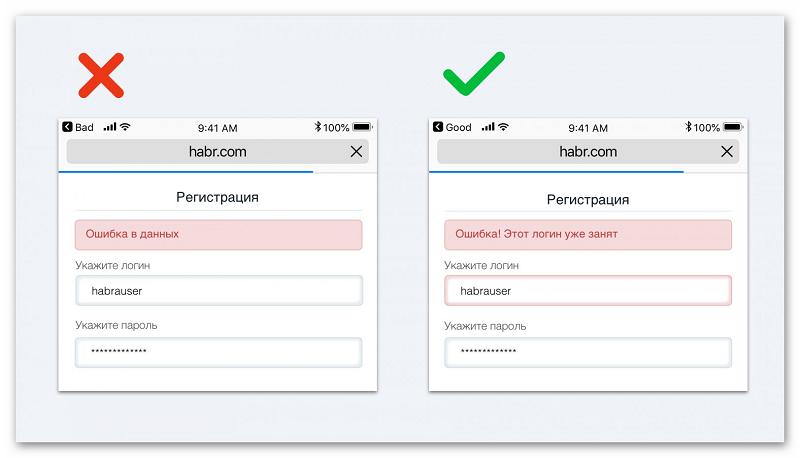The height and width of the screenshot is (458, 800).
Task: Focus the password field in the Bad form
Action: 219,352
